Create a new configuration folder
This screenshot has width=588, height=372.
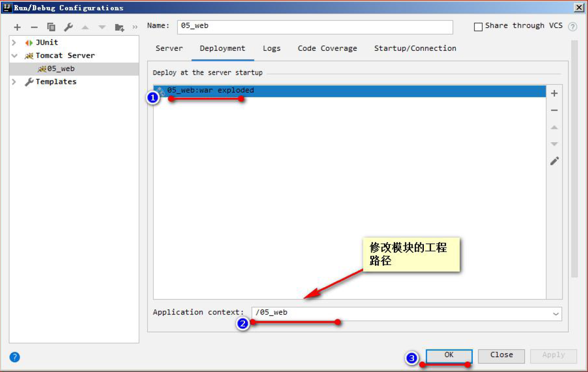click(x=119, y=27)
